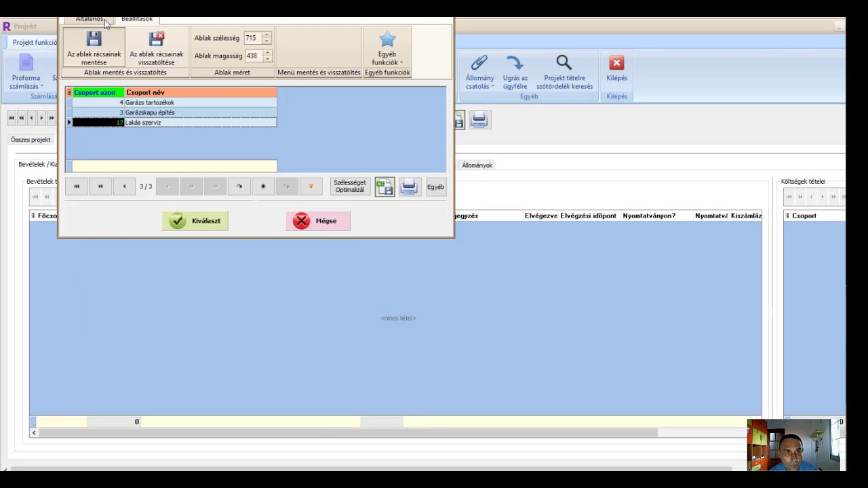Edit the Ablak magasság field showing 438
Viewport: 868px width, 488px height.
254,56
